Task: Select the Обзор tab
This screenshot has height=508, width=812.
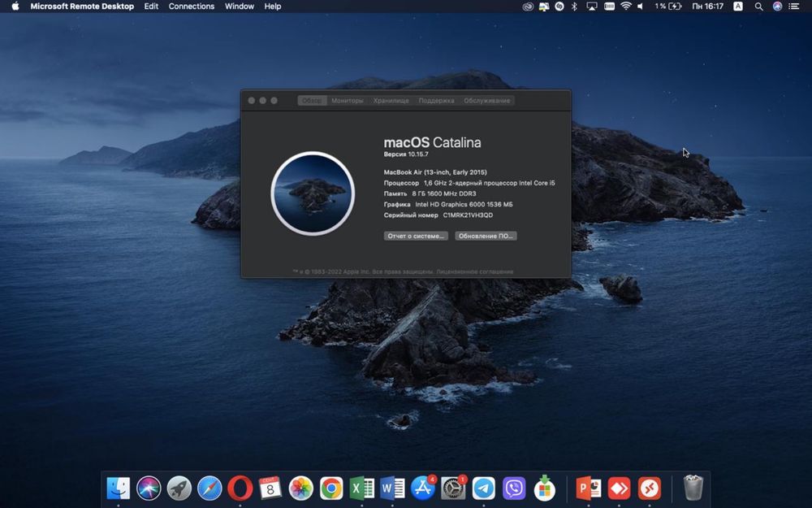Action: point(313,101)
